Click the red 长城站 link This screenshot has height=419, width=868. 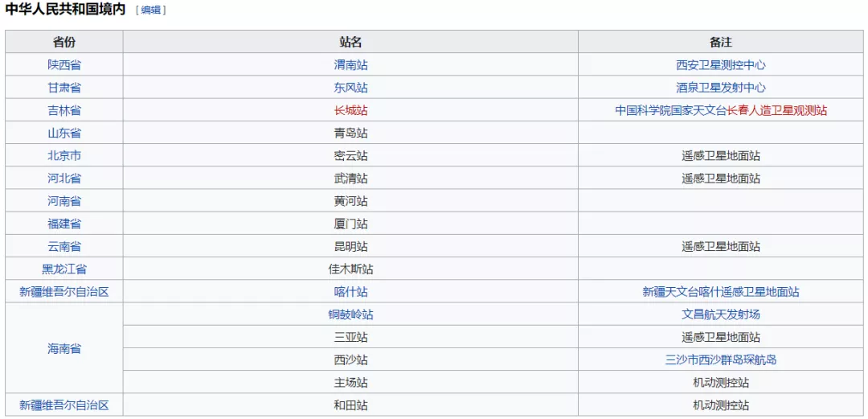[x=350, y=110]
